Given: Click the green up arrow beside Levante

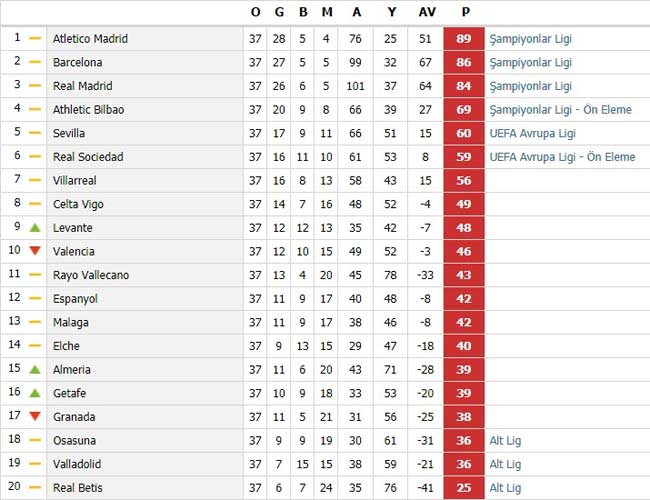Looking at the screenshot, I should tap(35, 228).
